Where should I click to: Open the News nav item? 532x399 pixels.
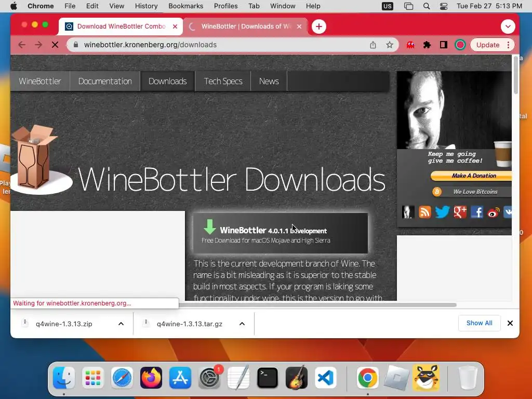[x=269, y=81]
